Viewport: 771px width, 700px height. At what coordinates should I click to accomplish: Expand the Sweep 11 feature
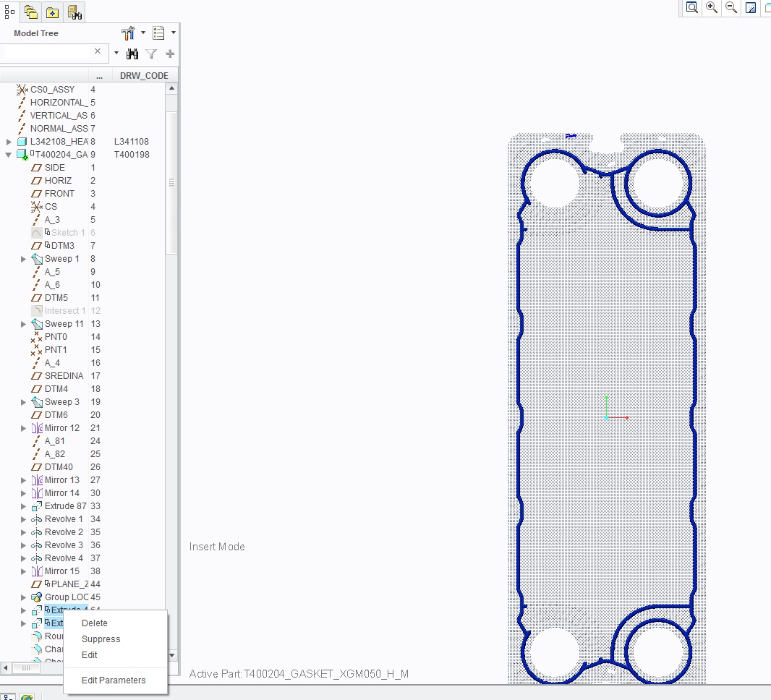click(23, 324)
